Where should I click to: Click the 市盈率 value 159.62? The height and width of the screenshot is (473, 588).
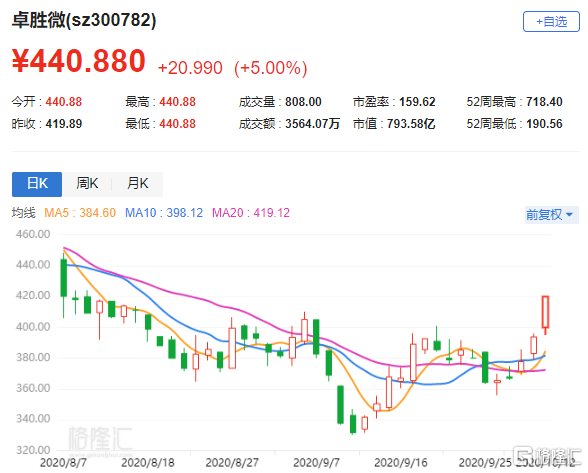point(417,102)
